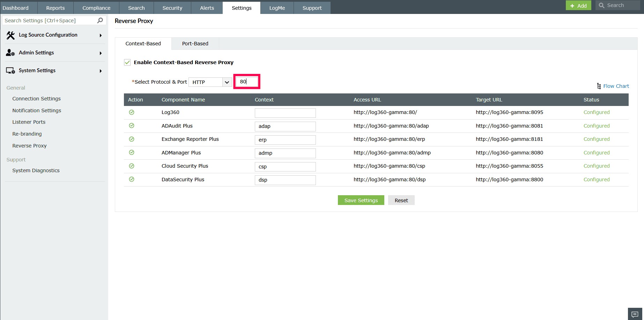Click the DataSecurity Plus component name
Image resolution: width=644 pixels, height=320 pixels.
click(183, 180)
